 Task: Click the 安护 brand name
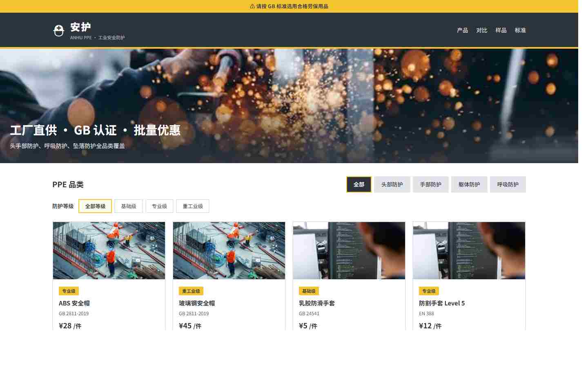point(80,27)
